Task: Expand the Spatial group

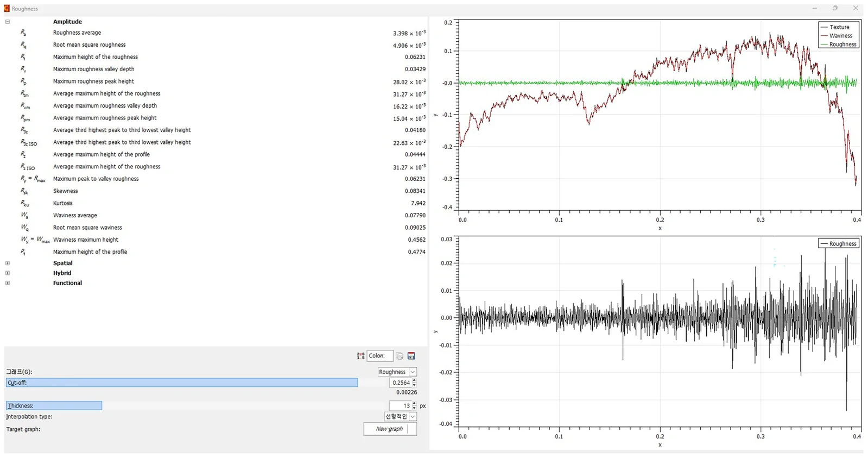Action: point(8,263)
